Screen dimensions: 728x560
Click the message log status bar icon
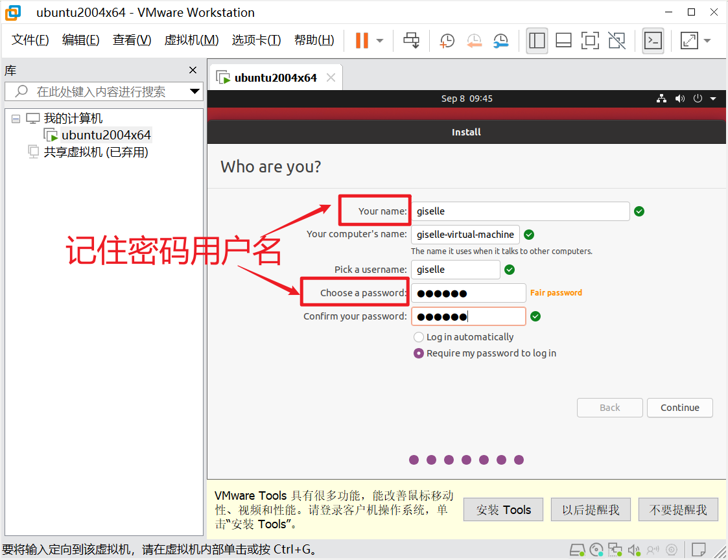[698, 550]
